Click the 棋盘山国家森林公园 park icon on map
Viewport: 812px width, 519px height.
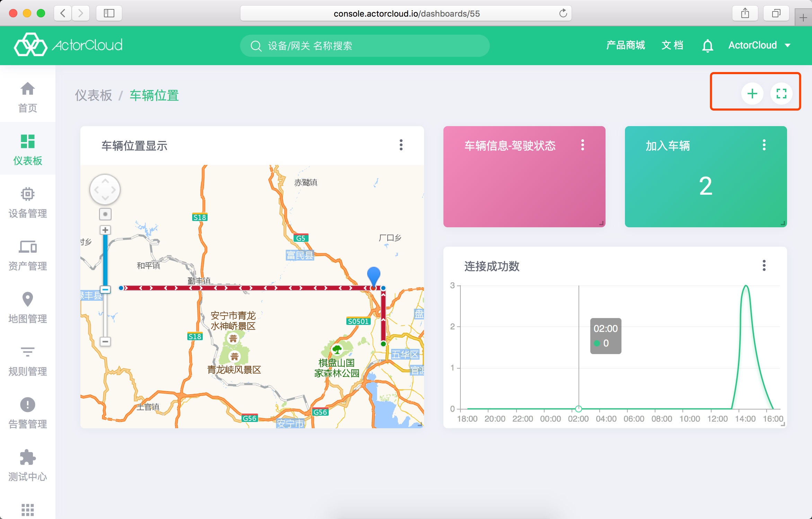[x=337, y=350]
